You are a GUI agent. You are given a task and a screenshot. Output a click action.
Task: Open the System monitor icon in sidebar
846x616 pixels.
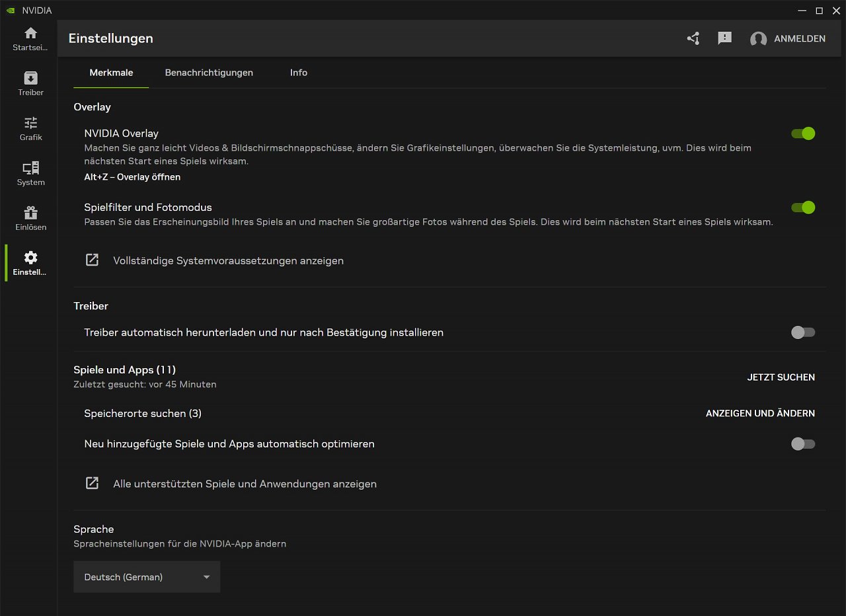coord(30,168)
